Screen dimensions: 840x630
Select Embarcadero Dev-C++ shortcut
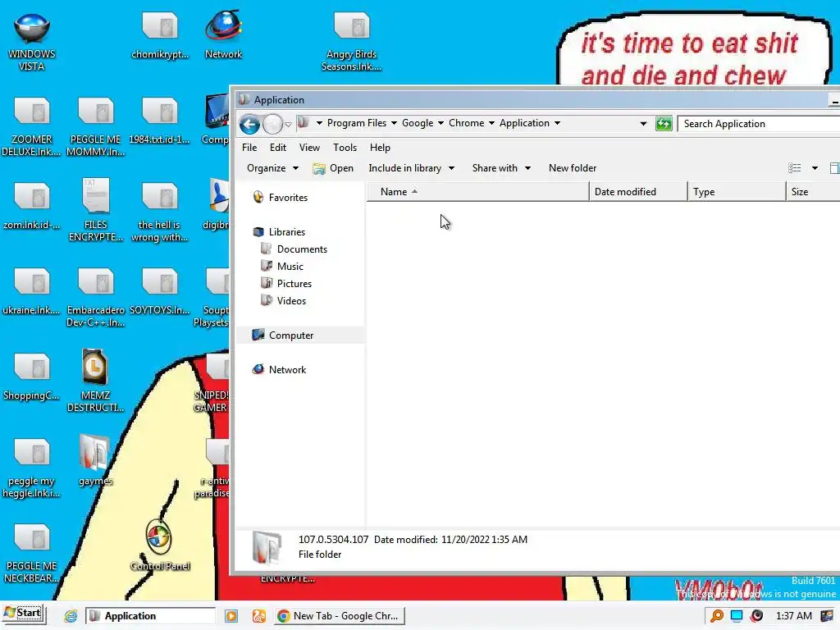click(95, 299)
